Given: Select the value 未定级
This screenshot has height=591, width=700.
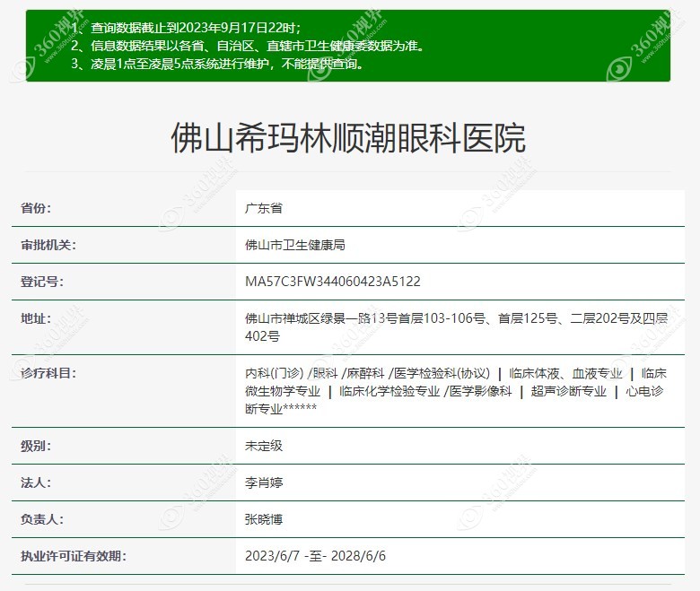Looking at the screenshot, I should click(263, 446).
